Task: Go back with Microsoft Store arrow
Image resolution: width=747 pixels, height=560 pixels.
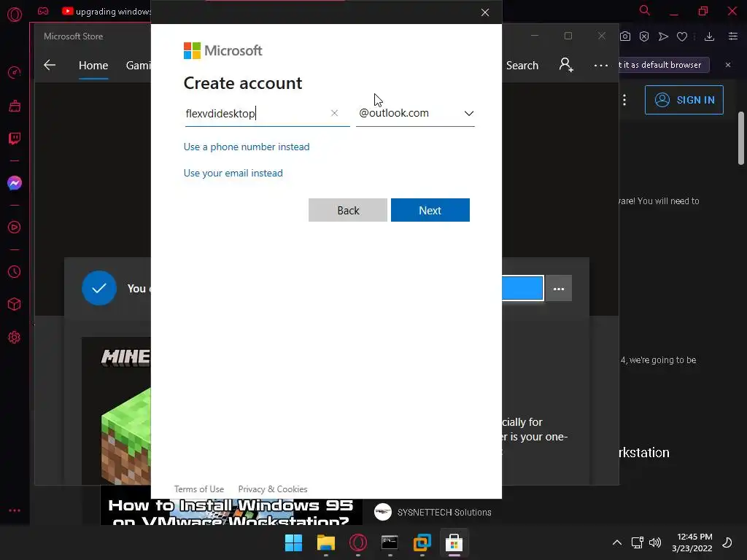Action: click(50, 65)
